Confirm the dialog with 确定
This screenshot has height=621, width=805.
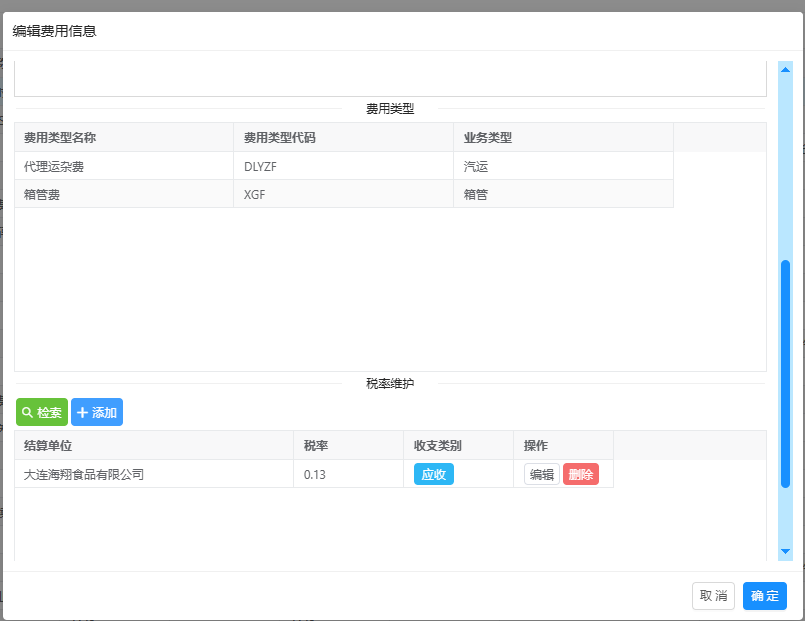(764, 596)
